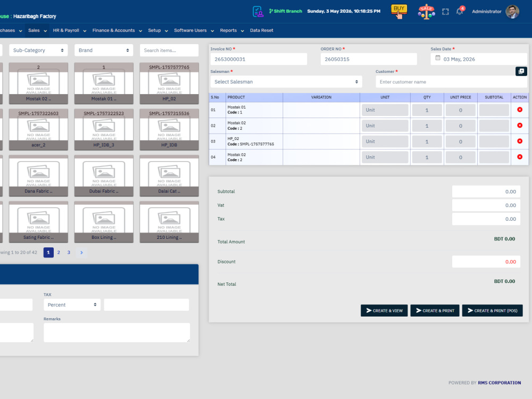Add HP_IDB product card

point(169,130)
